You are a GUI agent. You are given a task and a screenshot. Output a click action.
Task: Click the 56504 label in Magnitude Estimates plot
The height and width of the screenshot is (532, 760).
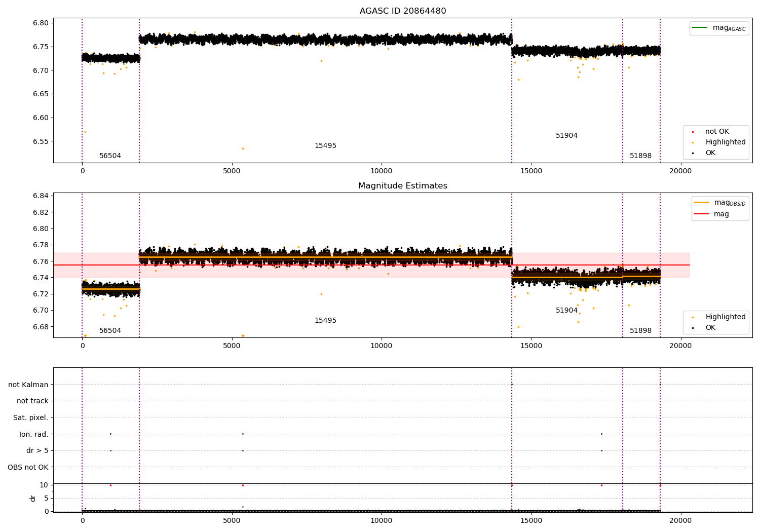tap(110, 331)
